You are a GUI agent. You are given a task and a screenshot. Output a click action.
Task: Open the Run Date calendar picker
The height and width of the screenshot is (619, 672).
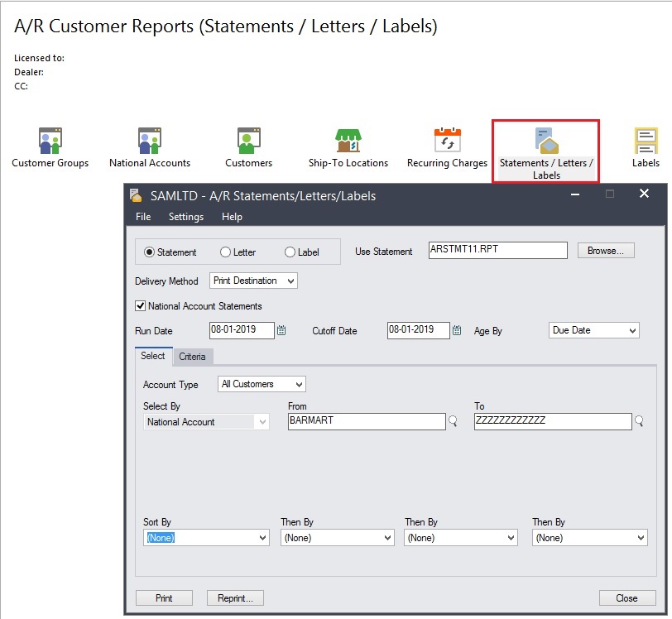[281, 330]
